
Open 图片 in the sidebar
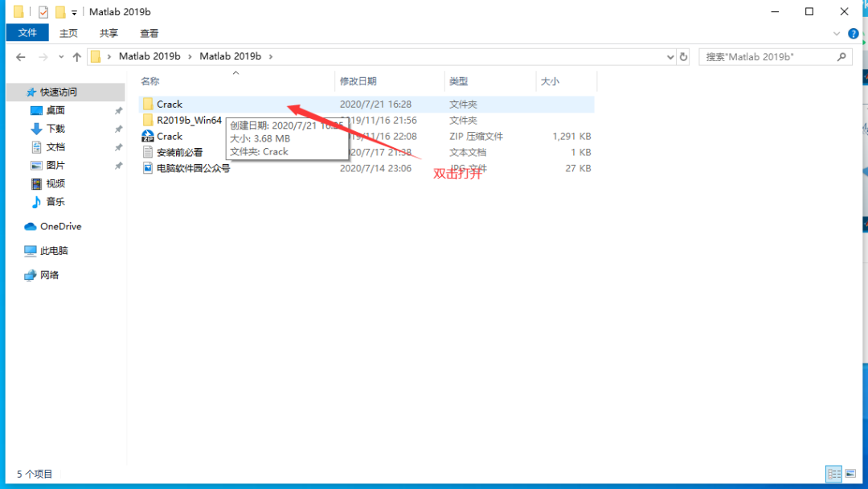(55, 165)
